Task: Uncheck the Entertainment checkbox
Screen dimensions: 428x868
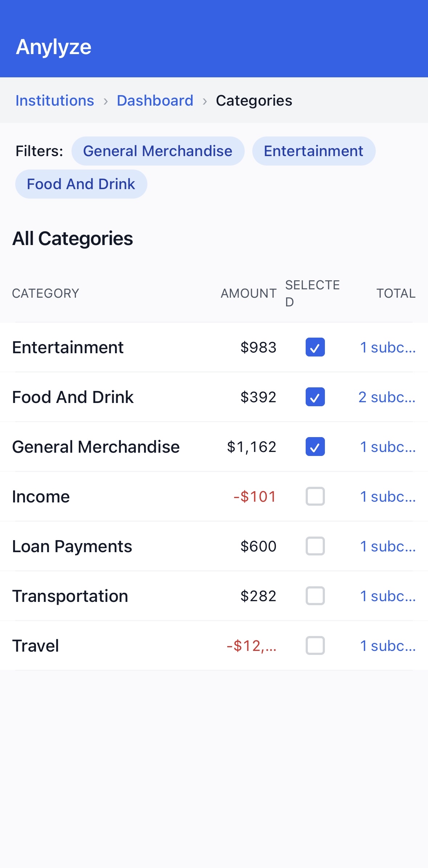Action: click(x=315, y=347)
